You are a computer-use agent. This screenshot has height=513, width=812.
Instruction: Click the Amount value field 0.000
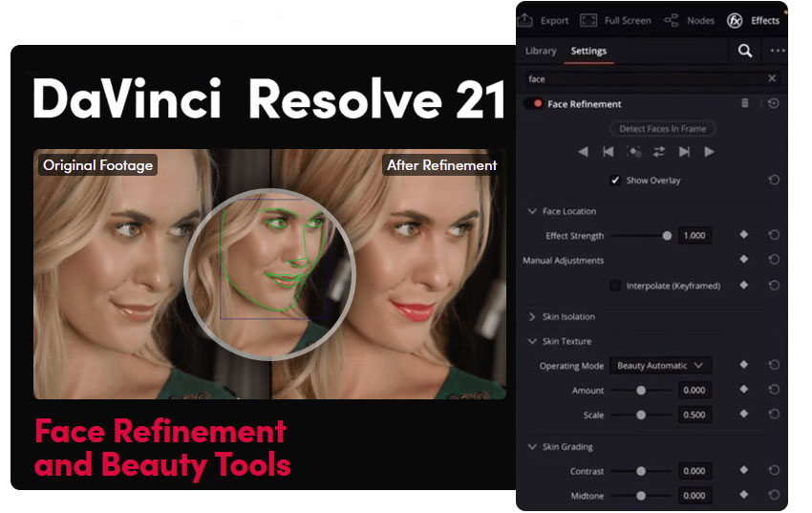[694, 391]
